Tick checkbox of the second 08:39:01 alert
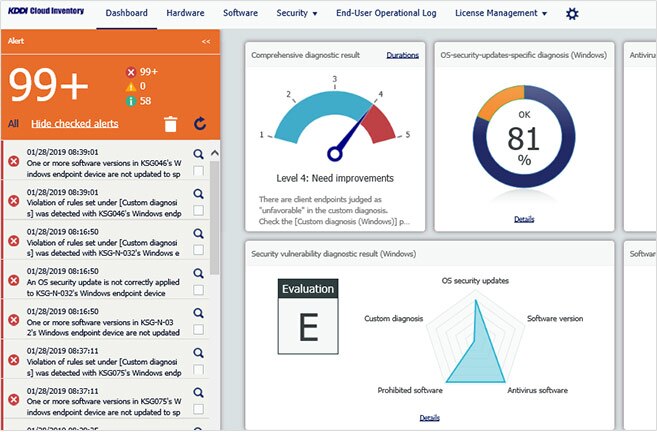The height and width of the screenshot is (432, 657). (x=198, y=211)
